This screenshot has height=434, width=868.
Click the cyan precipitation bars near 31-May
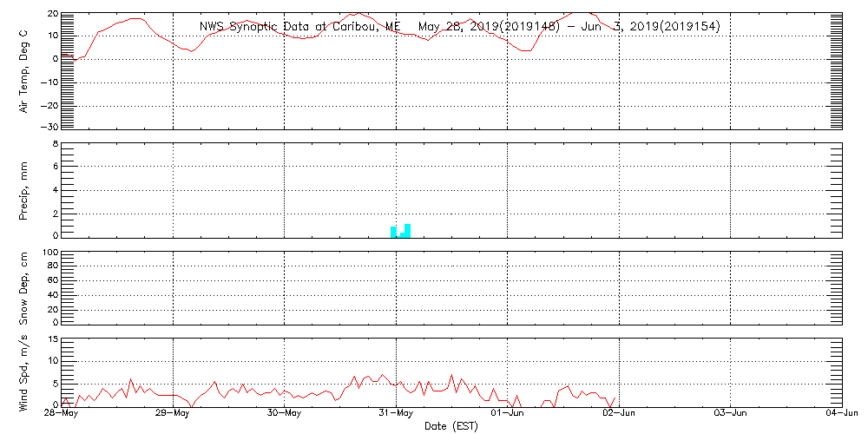(401, 231)
